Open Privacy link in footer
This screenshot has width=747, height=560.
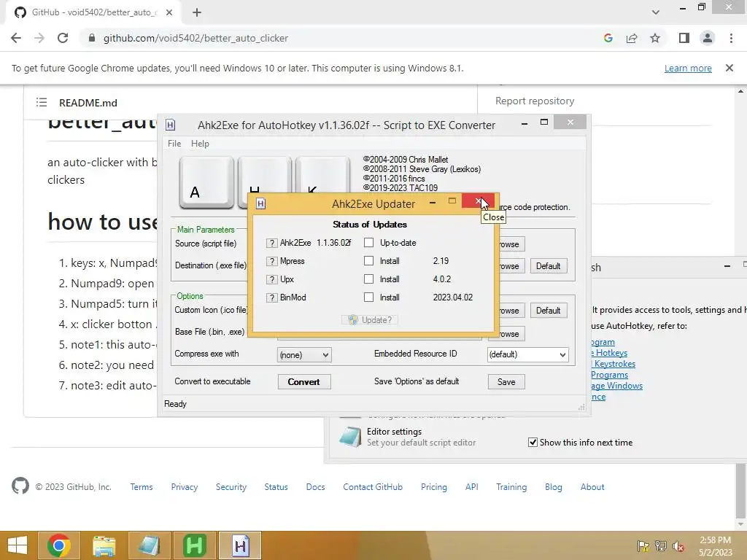185,486
